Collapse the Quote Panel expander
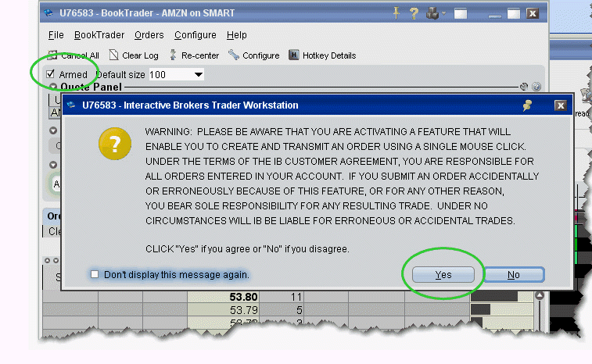The width and height of the screenshot is (592, 364). point(53,87)
